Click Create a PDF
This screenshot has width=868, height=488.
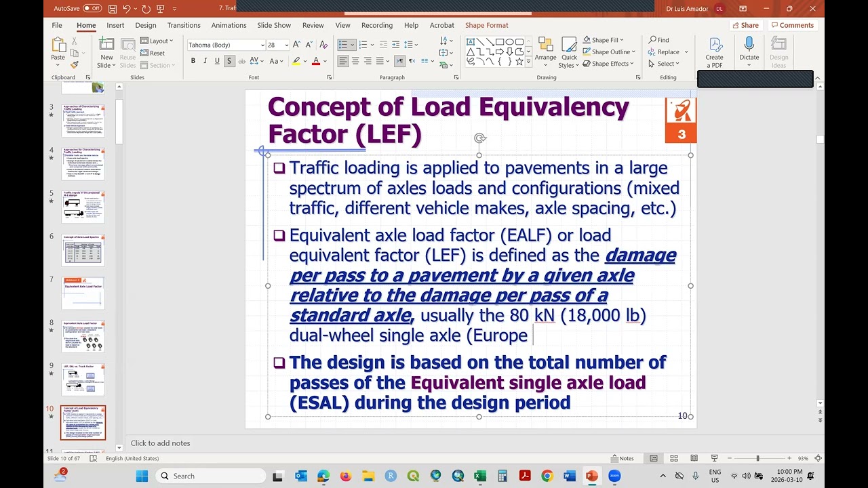(715, 52)
